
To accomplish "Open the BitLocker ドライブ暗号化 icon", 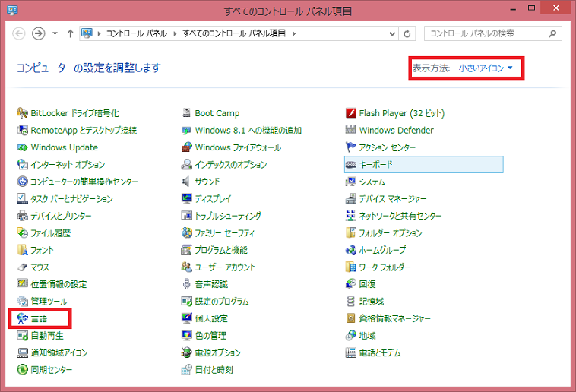I will pos(22,113).
